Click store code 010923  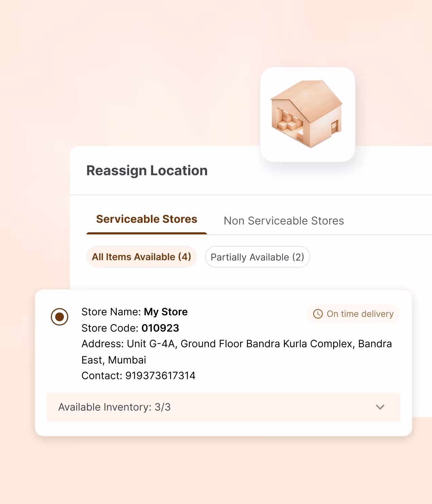[160, 328]
